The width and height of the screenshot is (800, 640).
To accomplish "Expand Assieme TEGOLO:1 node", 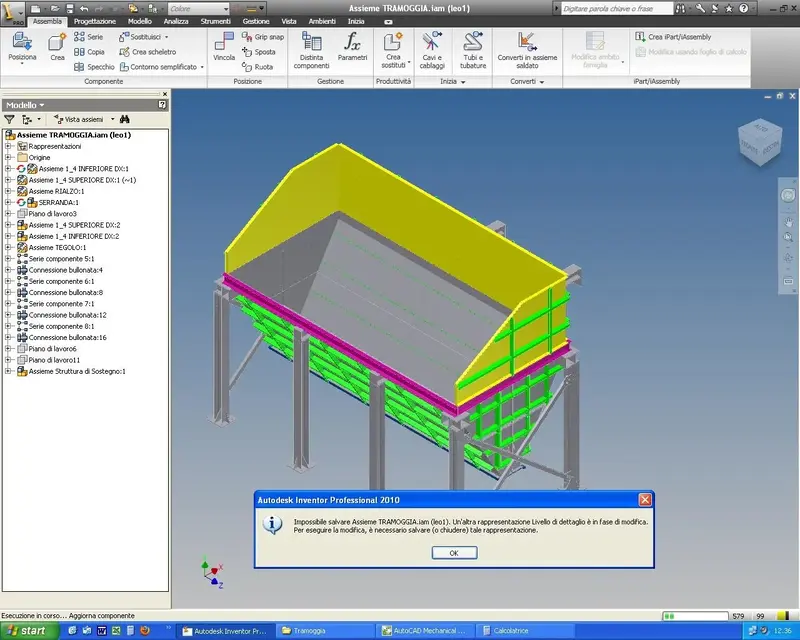I will pyautogui.click(x=8, y=248).
